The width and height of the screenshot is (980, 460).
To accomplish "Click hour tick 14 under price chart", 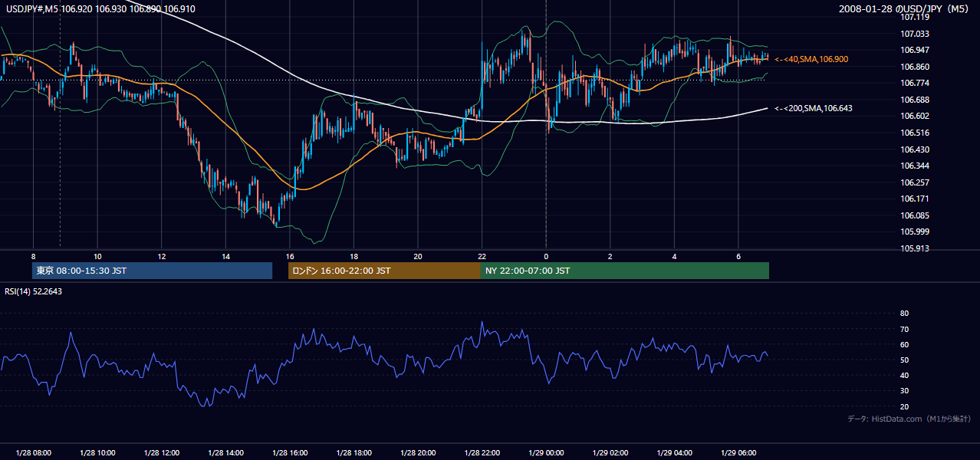I will pyautogui.click(x=225, y=256).
